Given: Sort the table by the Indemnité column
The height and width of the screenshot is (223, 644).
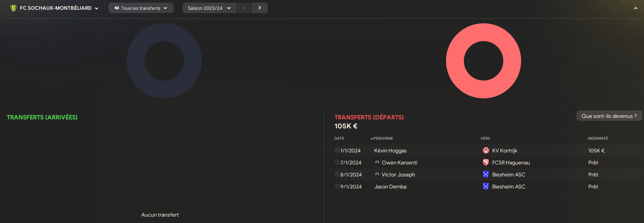Looking at the screenshot, I should click(x=597, y=139).
